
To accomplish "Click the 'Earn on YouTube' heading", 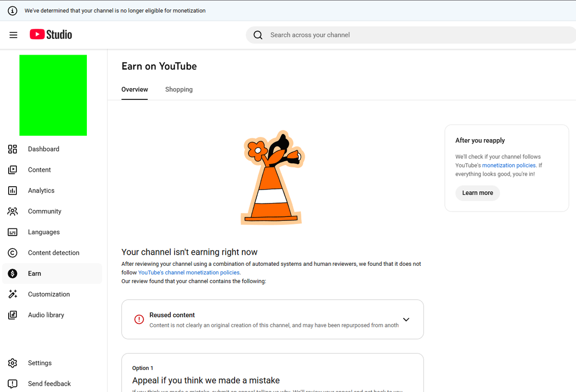I will pos(159,66).
